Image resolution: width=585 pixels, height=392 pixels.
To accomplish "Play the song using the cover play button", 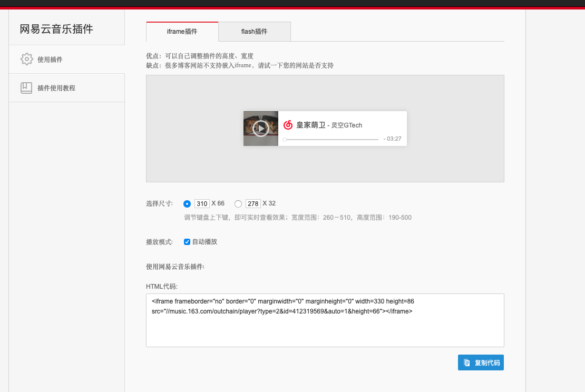I will point(261,129).
